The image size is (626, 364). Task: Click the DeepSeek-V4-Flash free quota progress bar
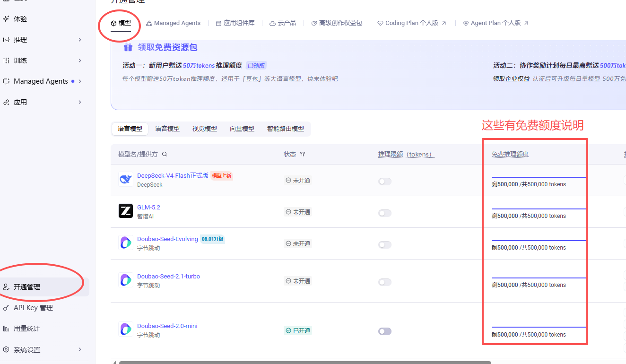coord(539,177)
